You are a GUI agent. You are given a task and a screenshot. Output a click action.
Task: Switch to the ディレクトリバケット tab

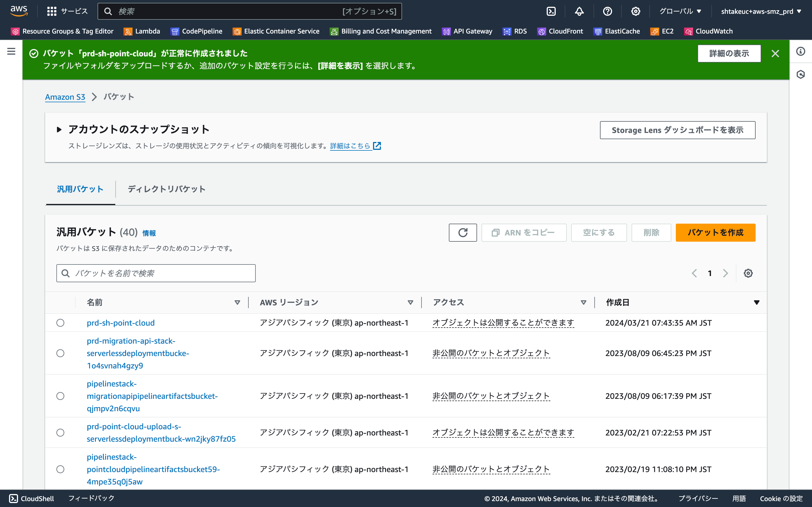coord(166,189)
